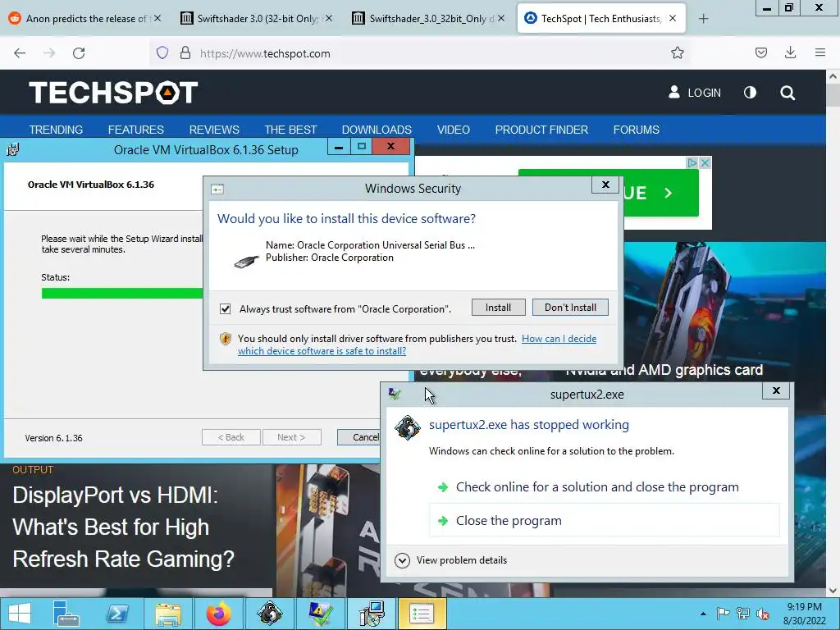Open THE BEST menu
The image size is (840, 630).
(291, 130)
